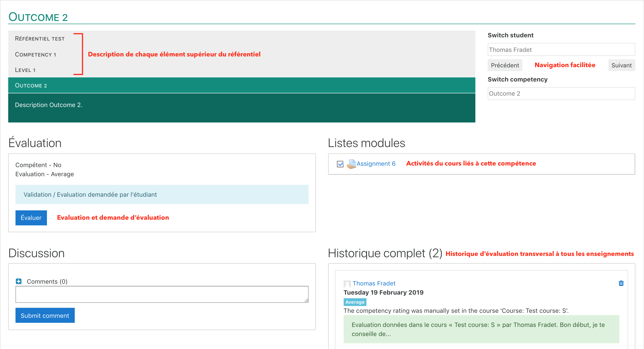Click Thomas Fradet's avatar picture
This screenshot has width=644, height=349.
click(347, 284)
